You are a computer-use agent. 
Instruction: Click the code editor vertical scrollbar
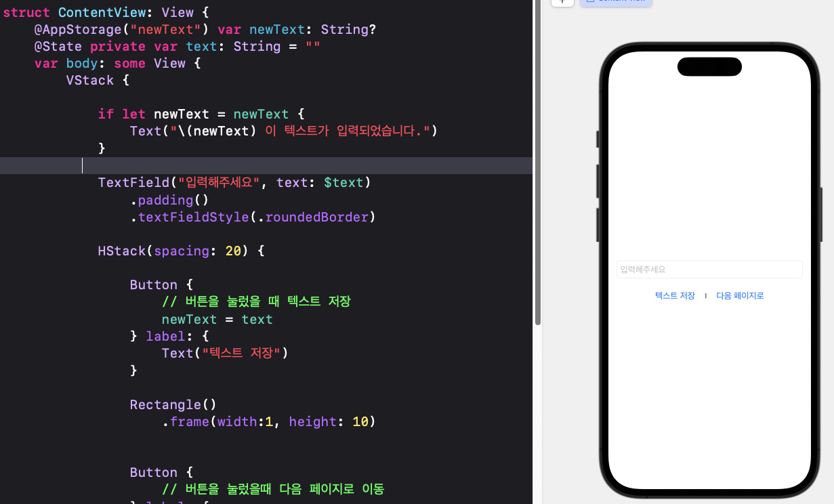pos(538,163)
